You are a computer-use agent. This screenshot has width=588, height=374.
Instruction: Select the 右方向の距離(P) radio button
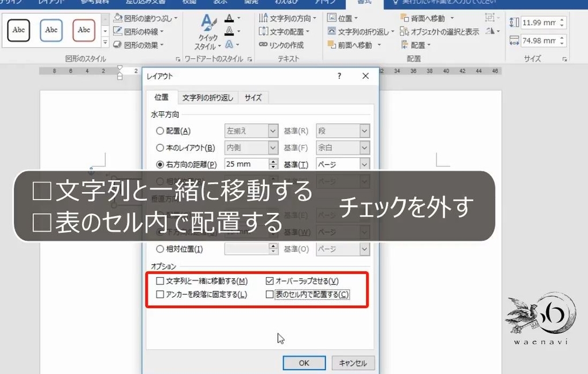(x=160, y=165)
